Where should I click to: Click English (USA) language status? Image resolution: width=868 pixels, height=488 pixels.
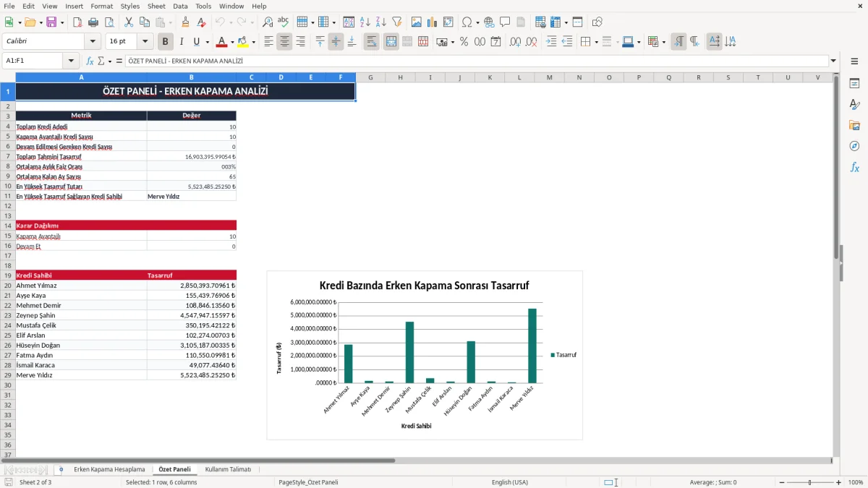[510, 482]
